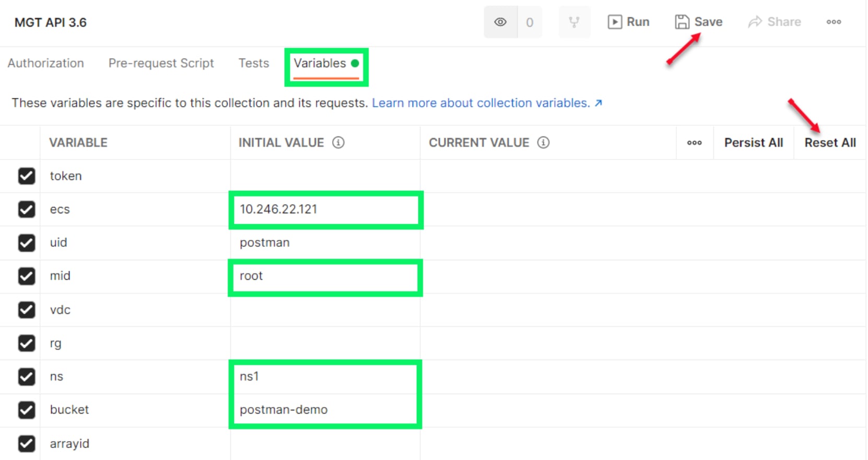Image resolution: width=868 pixels, height=460 pixels.
Task: Click the arrayid variable name
Action: [69, 444]
